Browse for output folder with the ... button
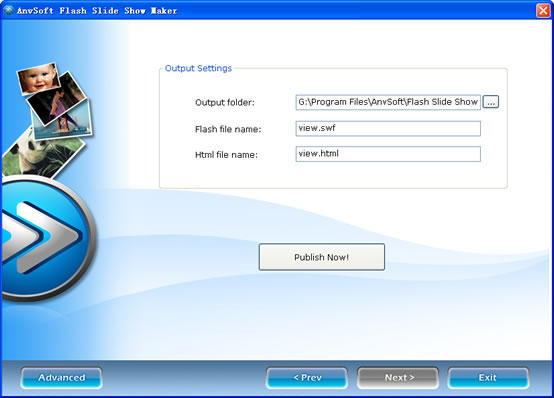 click(491, 102)
